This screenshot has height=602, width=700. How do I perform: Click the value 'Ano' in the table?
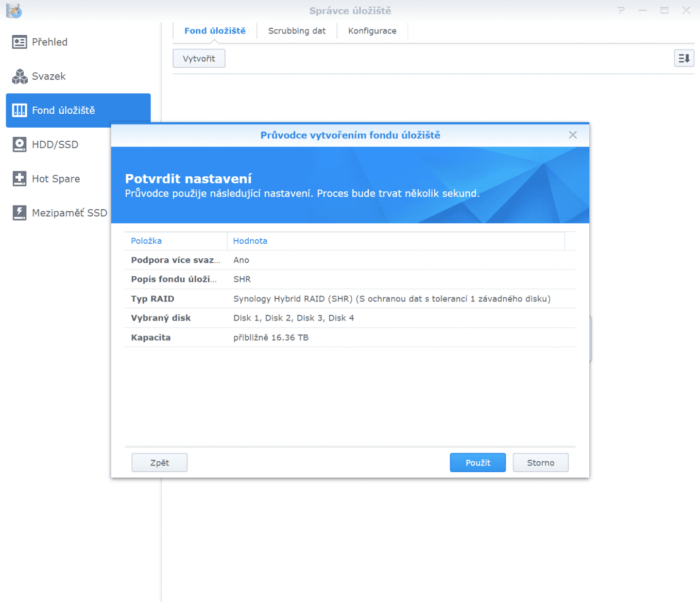tap(241, 260)
